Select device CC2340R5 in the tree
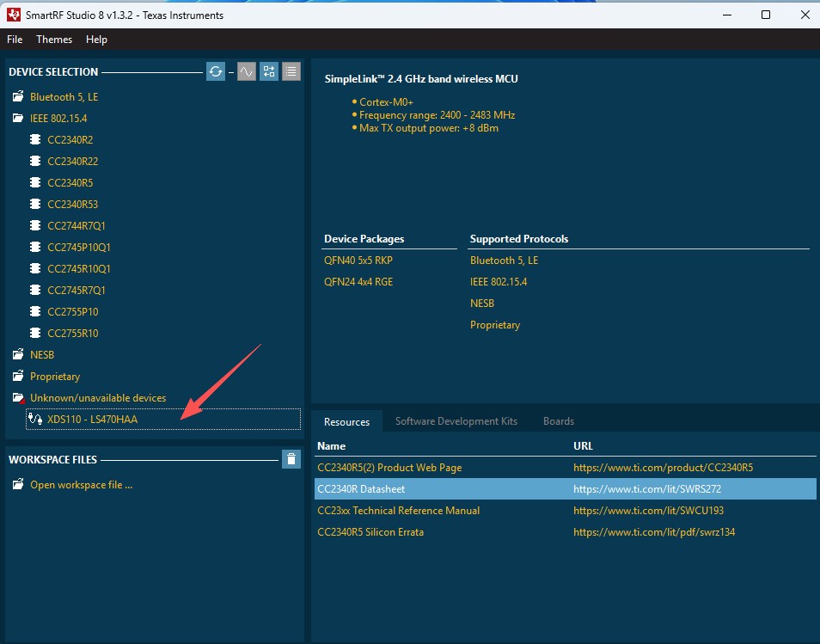 click(x=70, y=182)
